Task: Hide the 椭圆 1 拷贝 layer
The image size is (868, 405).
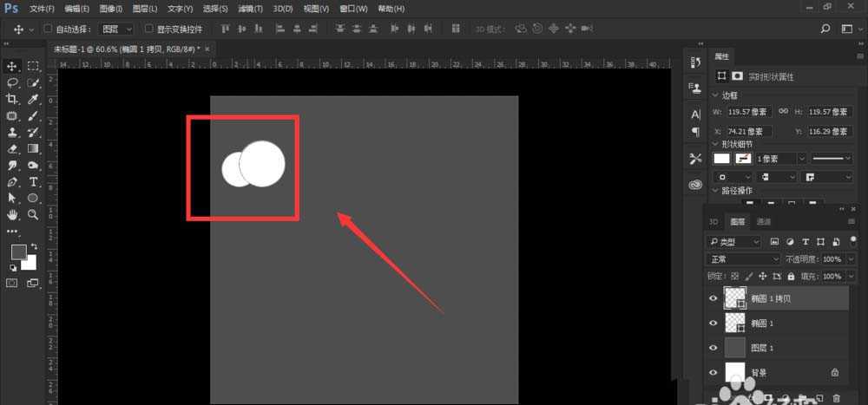Action: pos(713,298)
